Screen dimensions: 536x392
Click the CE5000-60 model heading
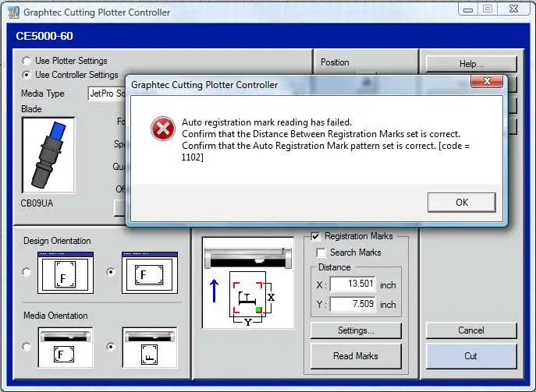click(x=44, y=36)
